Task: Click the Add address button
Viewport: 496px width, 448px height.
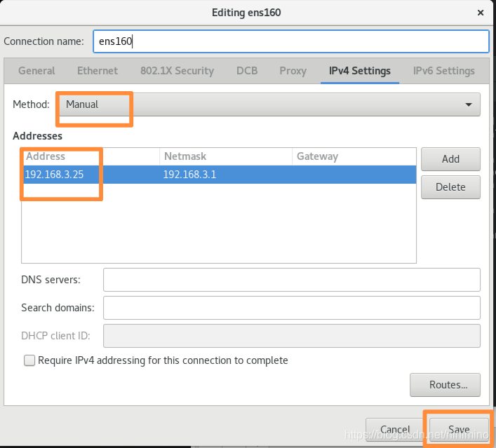Action: [450, 159]
